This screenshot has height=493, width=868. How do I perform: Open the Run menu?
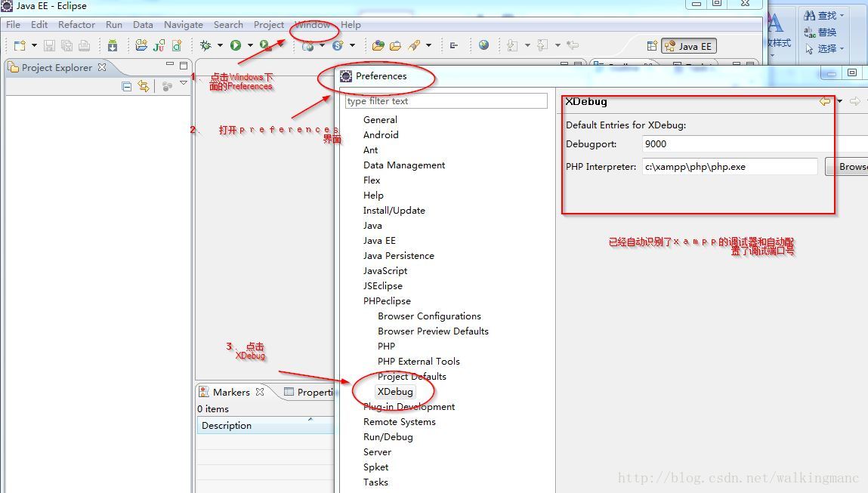pyautogui.click(x=114, y=25)
